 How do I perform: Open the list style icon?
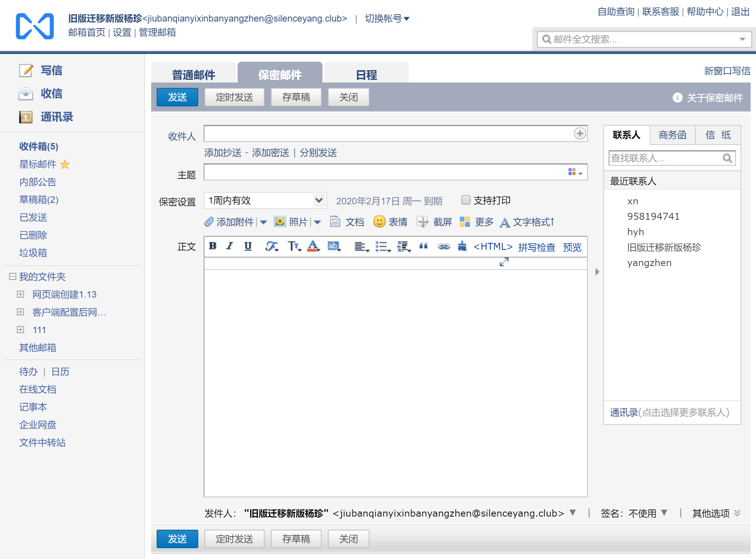[383, 246]
